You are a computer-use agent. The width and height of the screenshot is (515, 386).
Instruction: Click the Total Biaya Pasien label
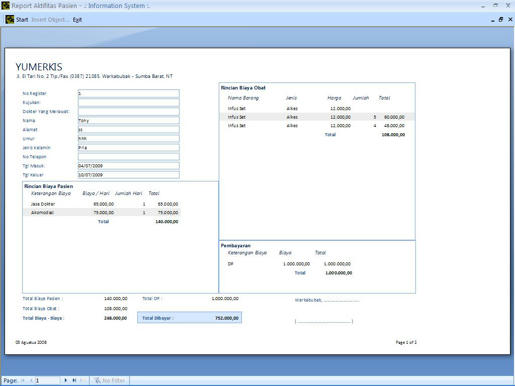42,298
